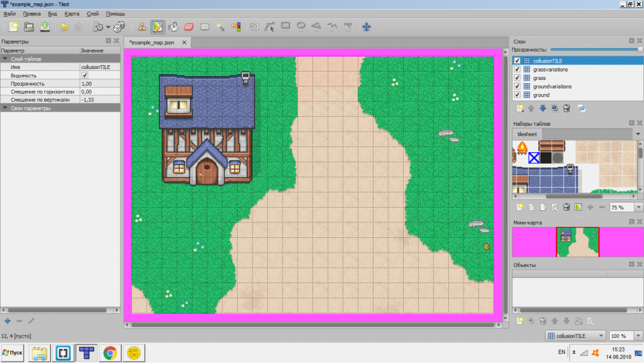Delete layer using trash icon in Layers panel
This screenshot has width=644, height=363.
[x=566, y=108]
